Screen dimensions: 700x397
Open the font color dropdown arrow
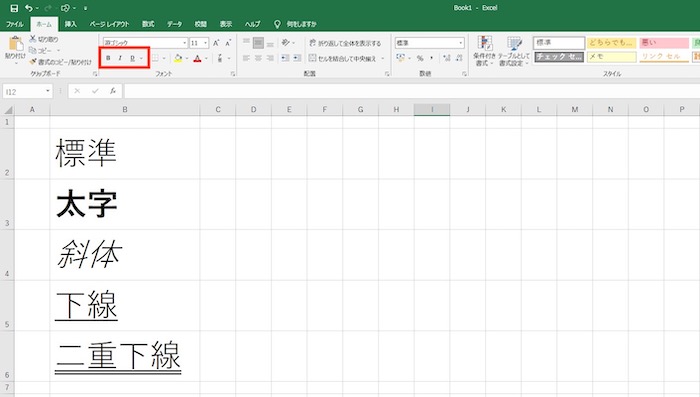(x=206, y=58)
